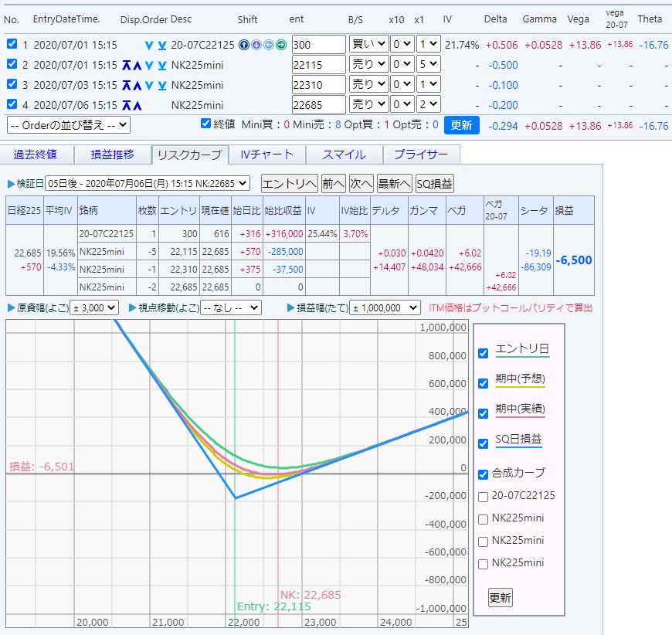The image size is (672, 635).
Task: Toggle SQ日損益 curve checkbox
Action: coord(483,443)
